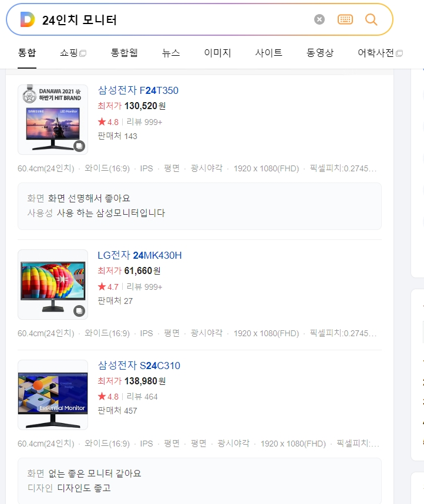
Task: Click the review 디자인도 좋고
Action: [x=84, y=488]
